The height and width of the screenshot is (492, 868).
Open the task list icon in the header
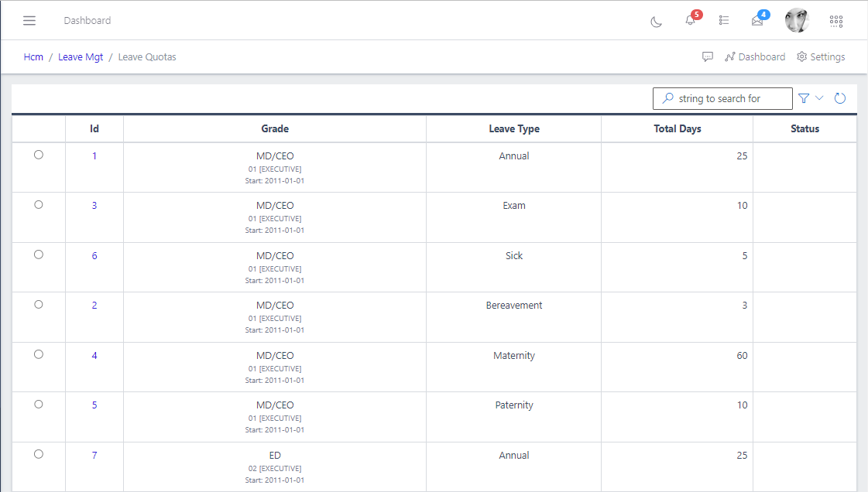(724, 21)
